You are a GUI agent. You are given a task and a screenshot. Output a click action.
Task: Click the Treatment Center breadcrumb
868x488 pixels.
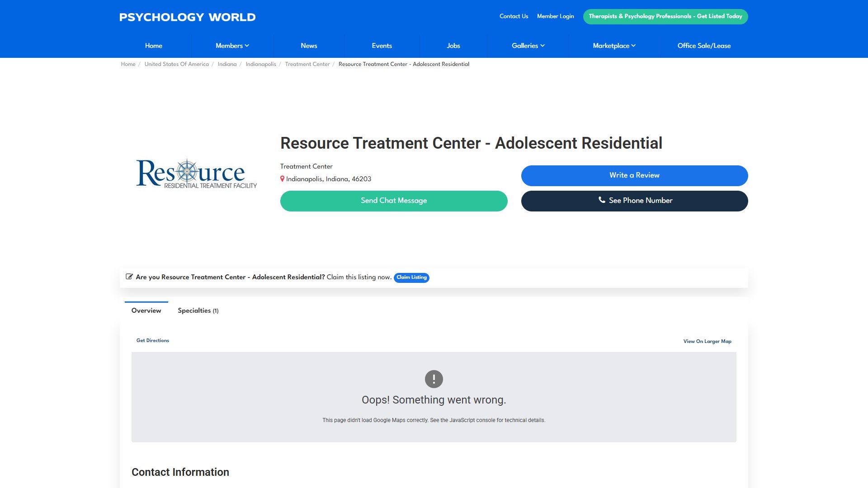point(307,64)
